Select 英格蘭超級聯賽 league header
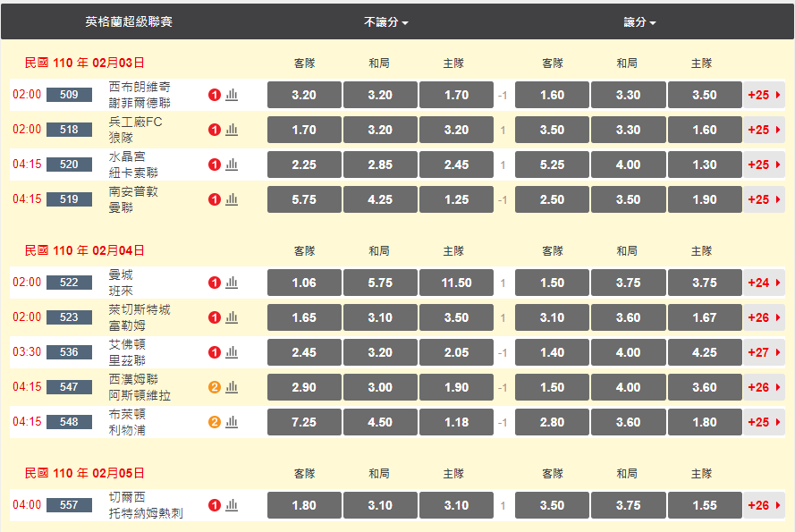Viewport: 795px width, 532px height. (x=129, y=21)
